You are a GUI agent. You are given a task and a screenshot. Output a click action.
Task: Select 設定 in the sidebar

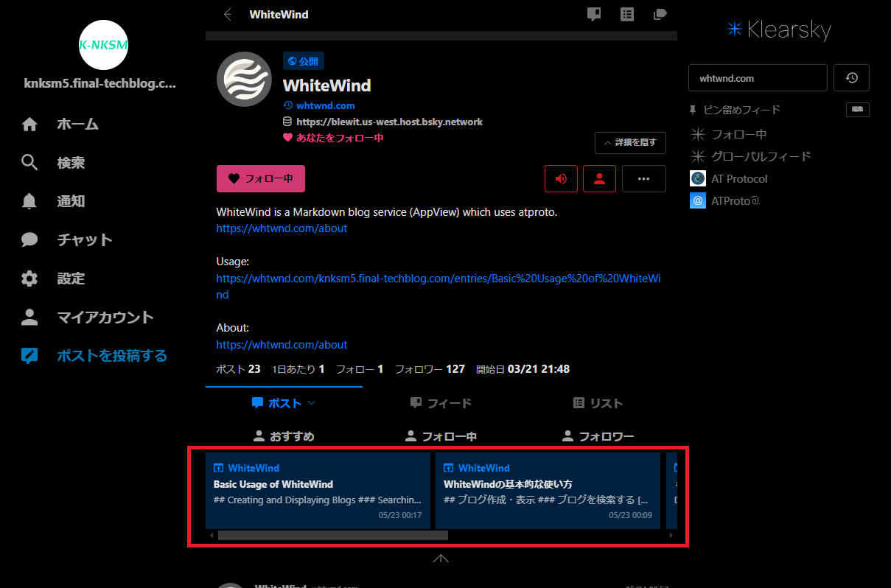71,279
